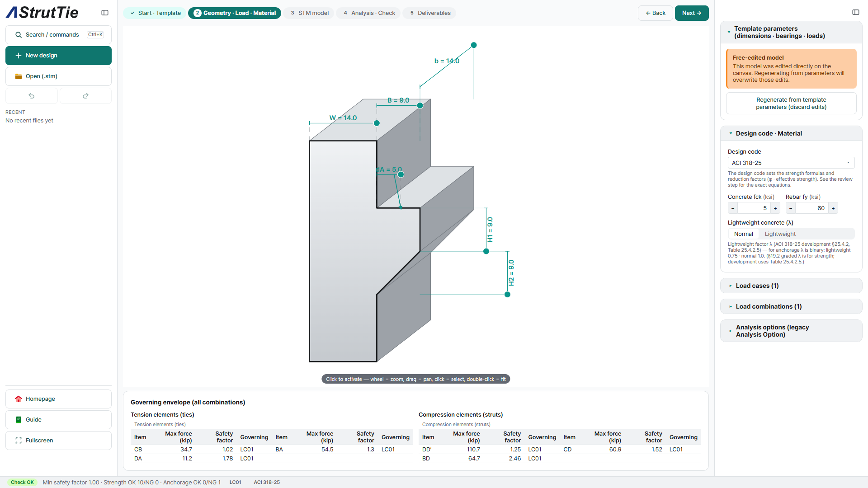Open an .stm file

[58, 76]
